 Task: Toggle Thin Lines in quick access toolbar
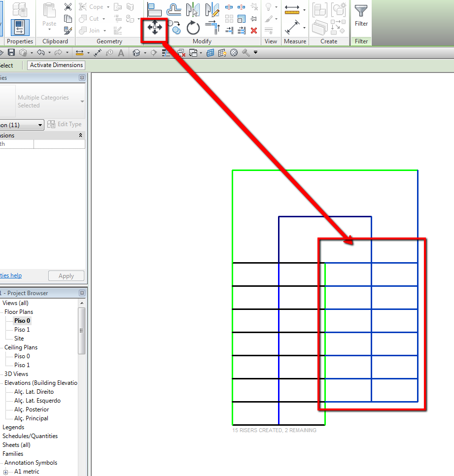166,53
